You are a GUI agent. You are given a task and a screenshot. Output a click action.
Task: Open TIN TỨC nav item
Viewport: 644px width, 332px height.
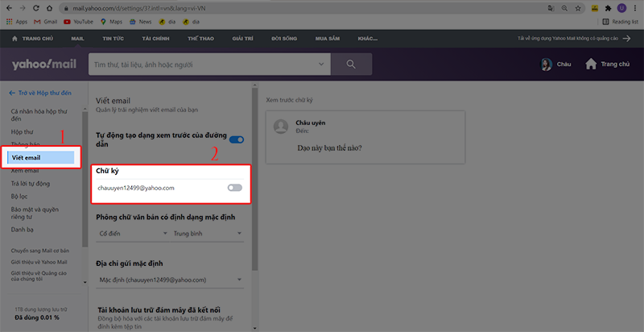[x=114, y=39]
